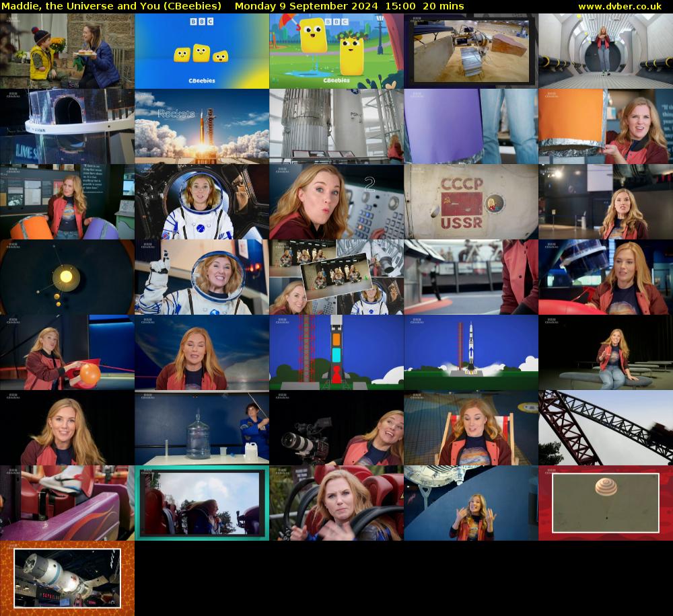Open thumbnail of presenter beside video camera
The image size is (673, 616).
point(336,428)
